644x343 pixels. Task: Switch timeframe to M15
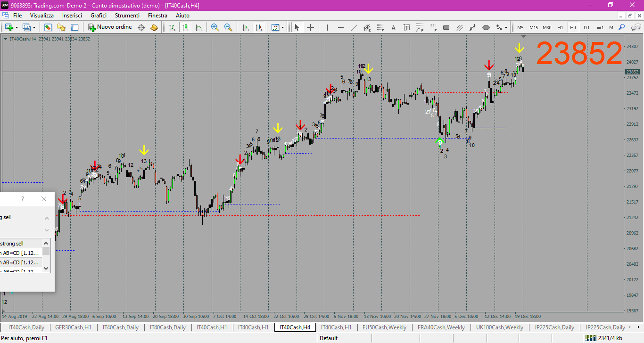pos(534,27)
